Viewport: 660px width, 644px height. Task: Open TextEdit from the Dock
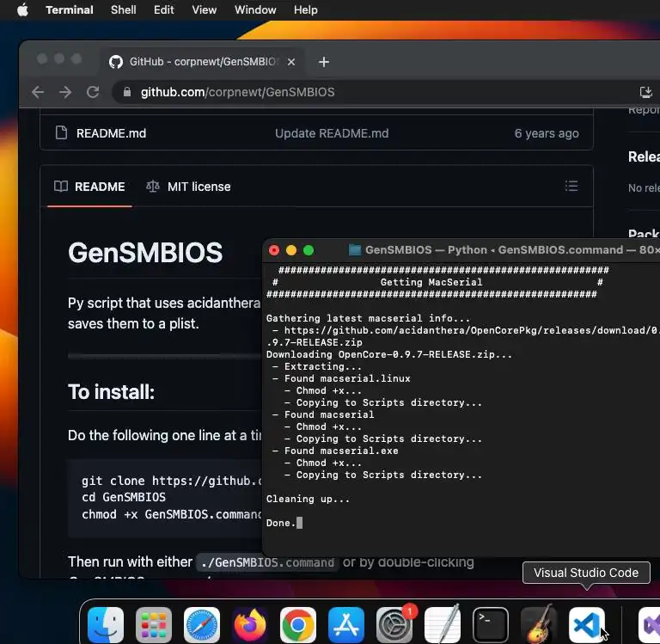pos(443,624)
